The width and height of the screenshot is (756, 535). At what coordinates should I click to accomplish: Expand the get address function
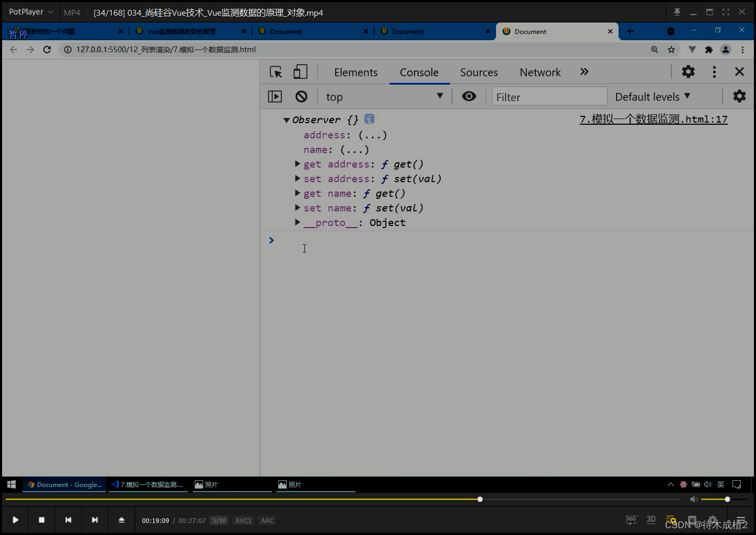click(x=298, y=164)
